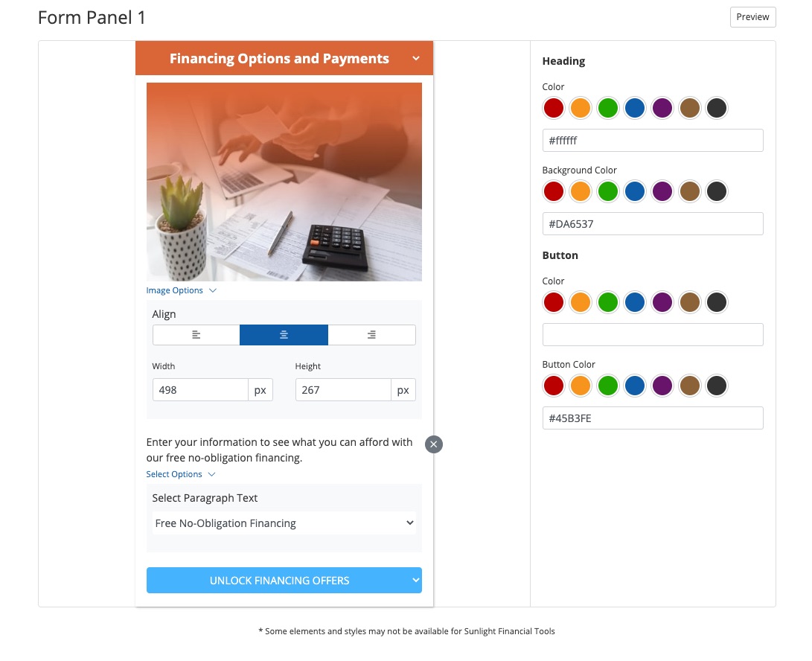Image resolution: width=812 pixels, height=661 pixels.
Task: Select the center align icon
Action: 284,335
